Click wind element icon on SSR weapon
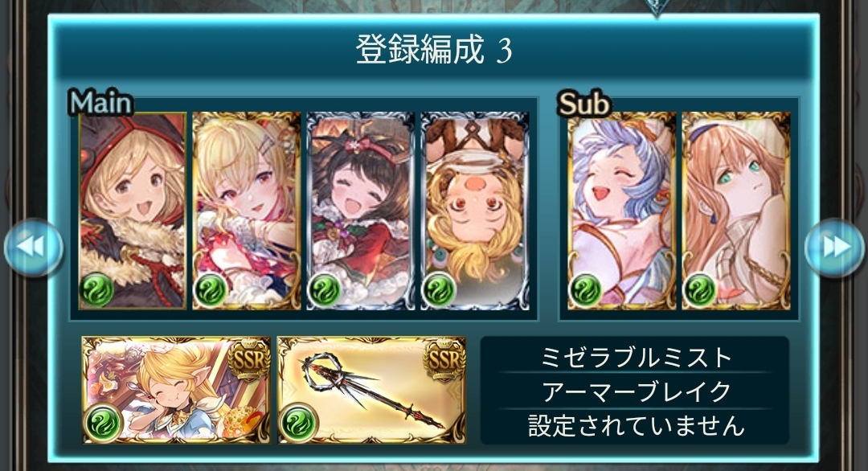 298,423
